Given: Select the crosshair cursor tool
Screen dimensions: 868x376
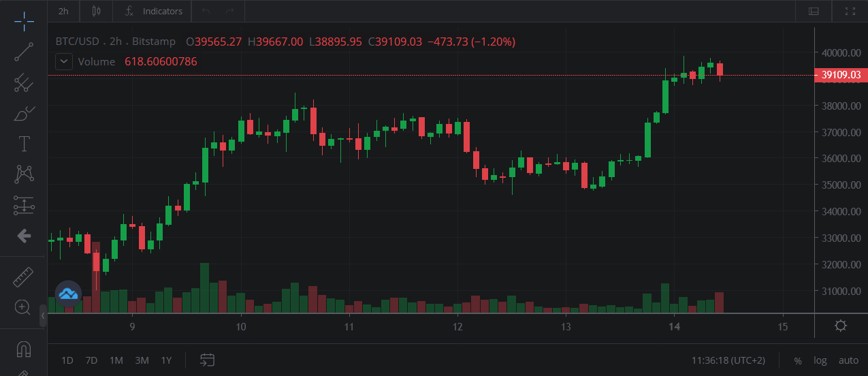Looking at the screenshot, I should pos(24,21).
